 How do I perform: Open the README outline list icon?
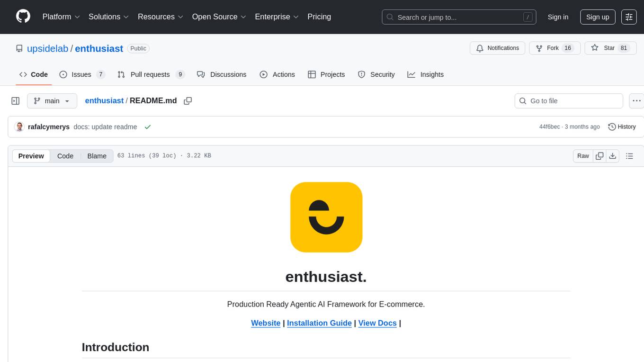(629, 156)
